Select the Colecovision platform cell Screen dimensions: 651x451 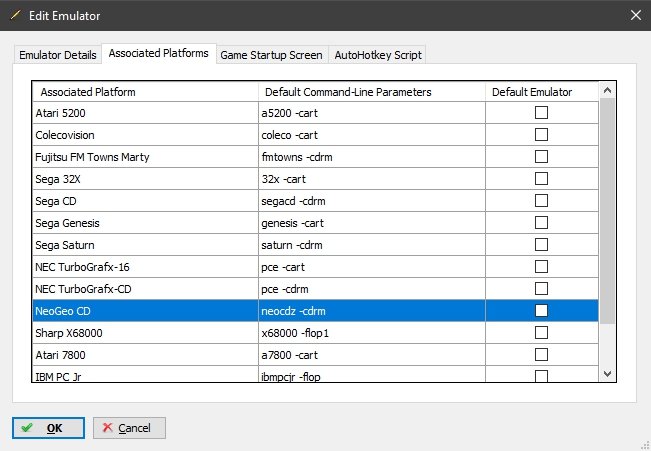tap(145, 135)
